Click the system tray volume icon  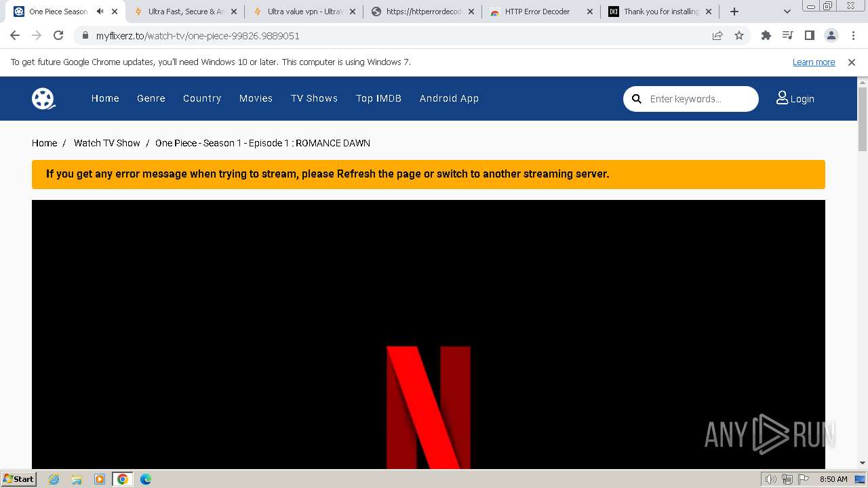(771, 479)
